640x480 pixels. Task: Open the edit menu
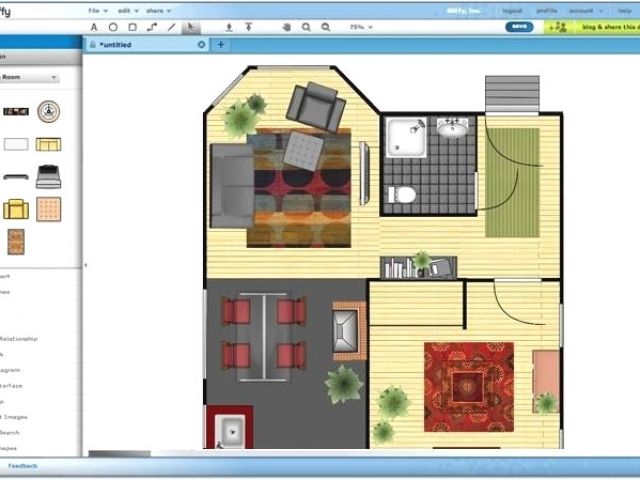(125, 10)
